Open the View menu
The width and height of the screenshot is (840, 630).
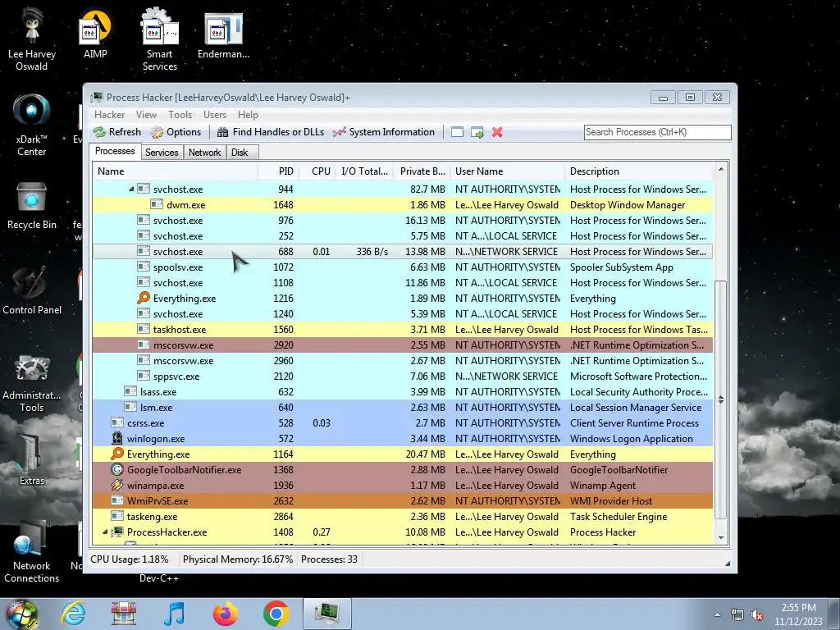click(146, 115)
